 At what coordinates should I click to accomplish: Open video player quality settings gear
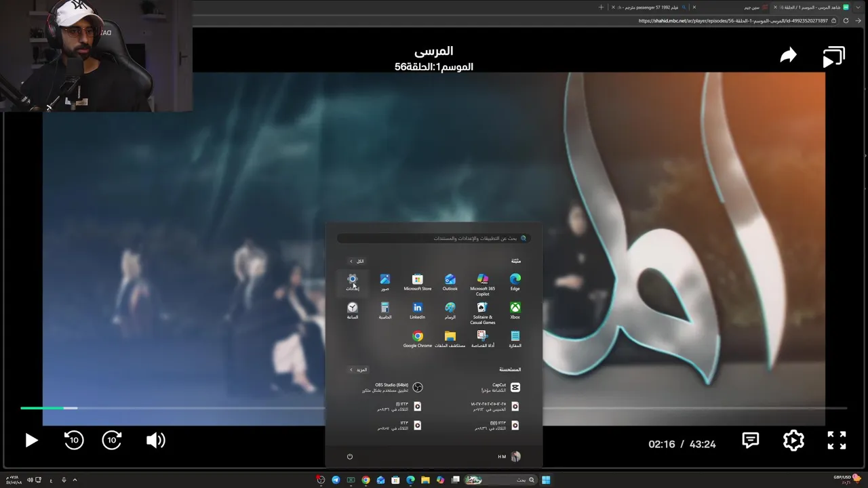coord(793,441)
